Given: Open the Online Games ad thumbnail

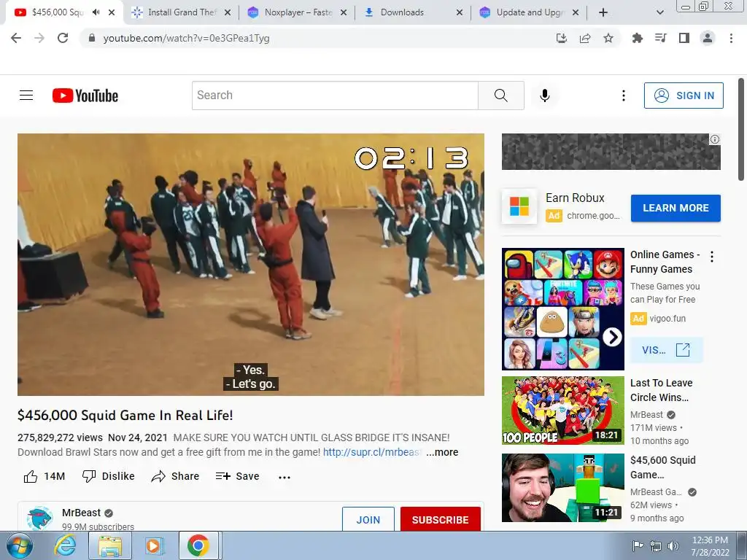Looking at the screenshot, I should (x=562, y=308).
